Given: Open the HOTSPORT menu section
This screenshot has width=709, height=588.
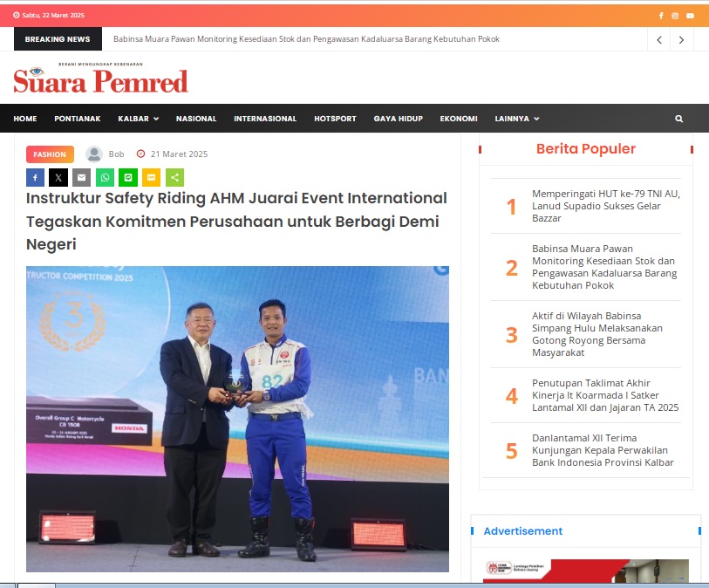Looking at the screenshot, I should 335,119.
